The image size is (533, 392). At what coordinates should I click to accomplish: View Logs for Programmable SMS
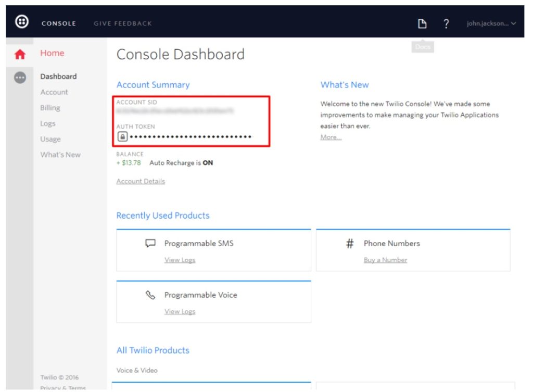pos(180,260)
